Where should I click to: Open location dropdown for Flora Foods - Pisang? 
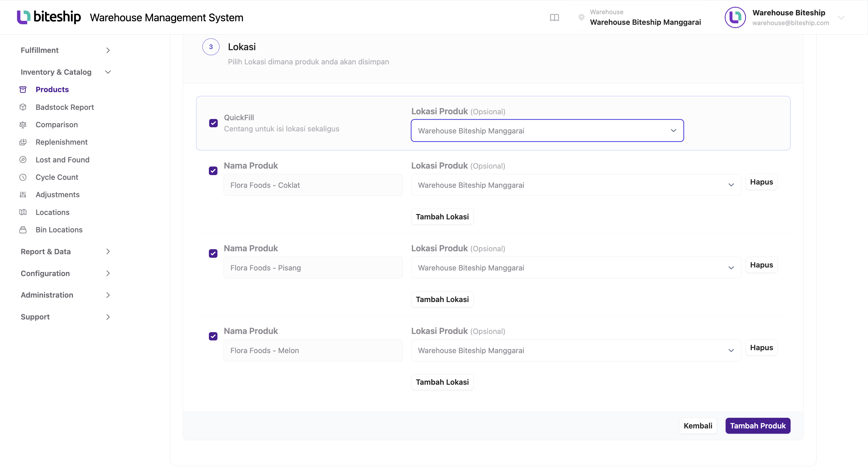[x=576, y=268]
